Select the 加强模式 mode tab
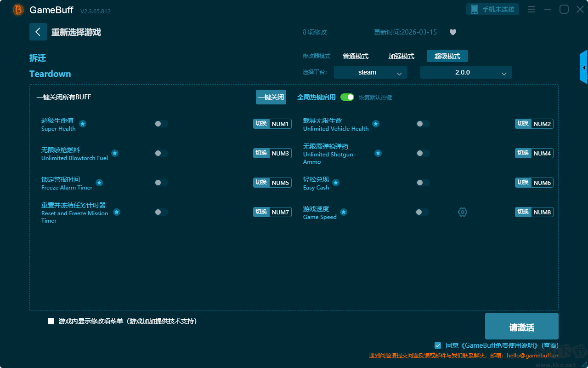 pyautogui.click(x=401, y=56)
